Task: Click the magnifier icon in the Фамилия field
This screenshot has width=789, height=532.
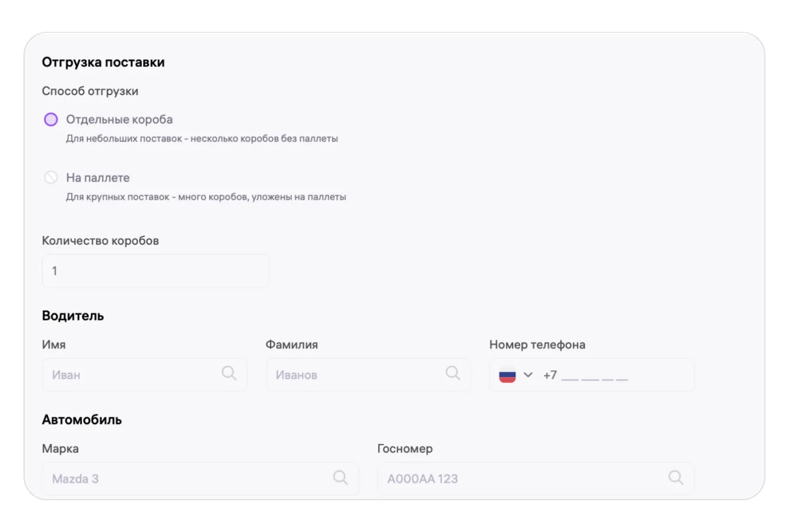Action: (453, 373)
